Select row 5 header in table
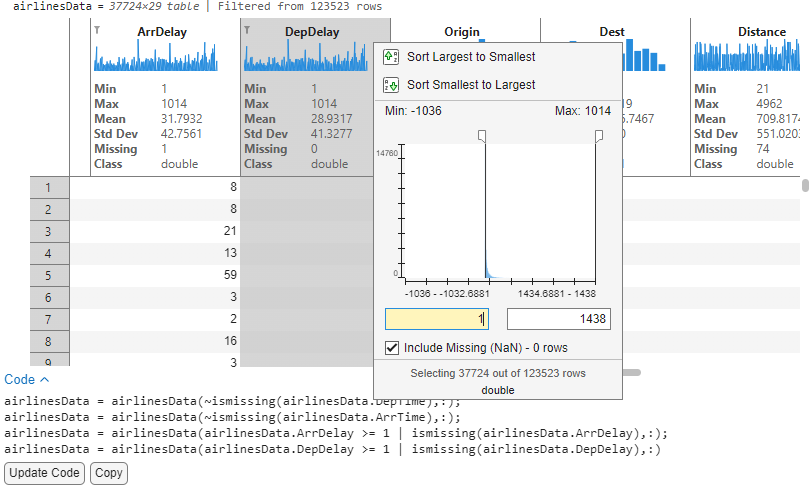Screen dimensions: 809x485 point(48,275)
